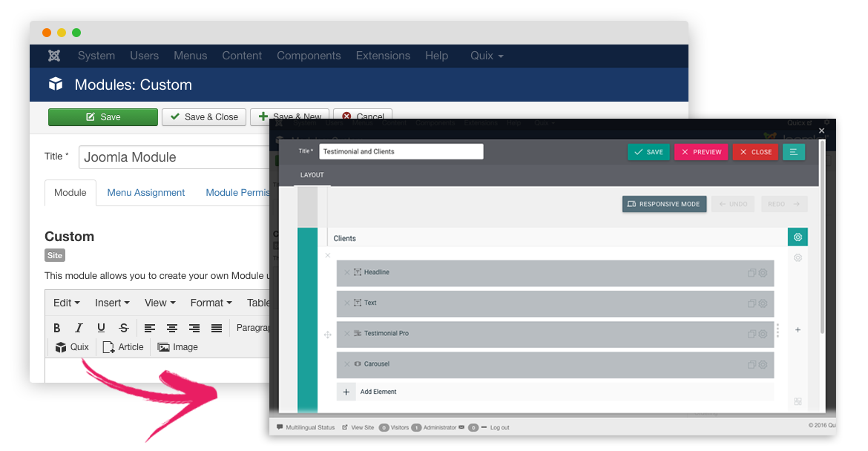This screenshot has height=451, width=868.
Task: Click the Multilingual Status icon in status bar
Action: click(279, 427)
